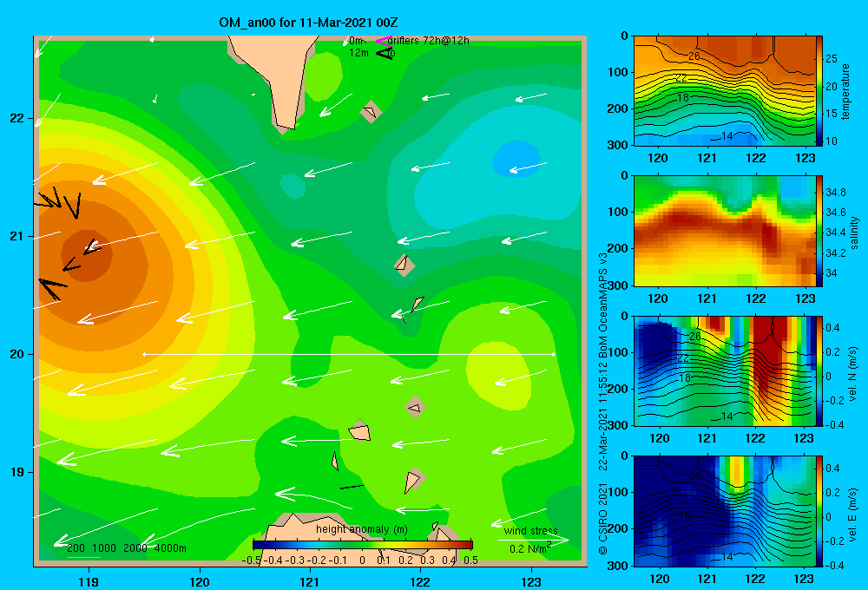
Task: Click the '34.8' tick on salinity scale
Action: point(835,193)
